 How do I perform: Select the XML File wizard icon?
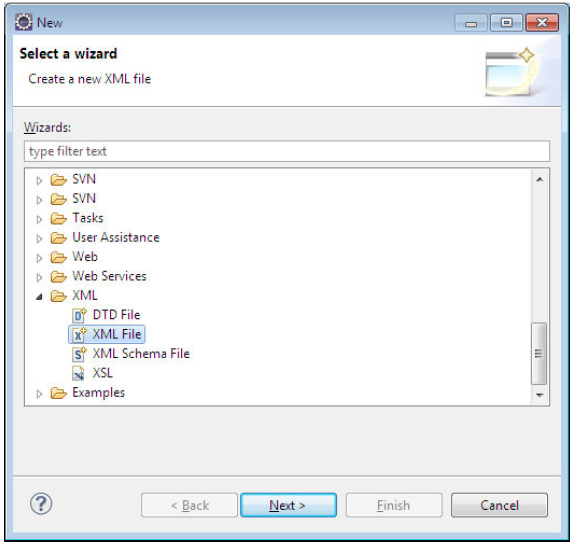(x=79, y=335)
